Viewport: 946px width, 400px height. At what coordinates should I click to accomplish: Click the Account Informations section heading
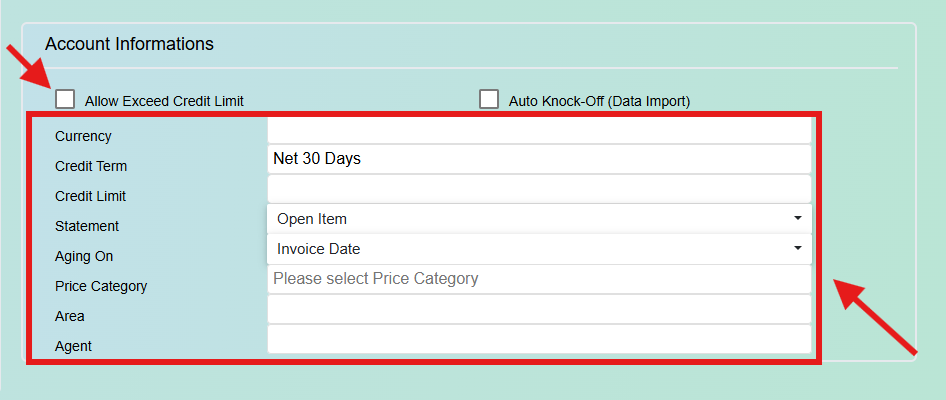[x=129, y=44]
